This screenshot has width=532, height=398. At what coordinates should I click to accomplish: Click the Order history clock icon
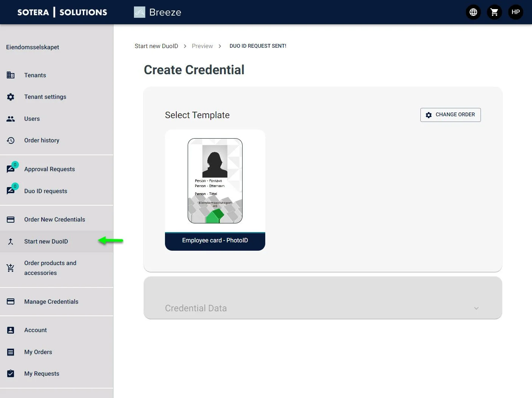(11, 140)
